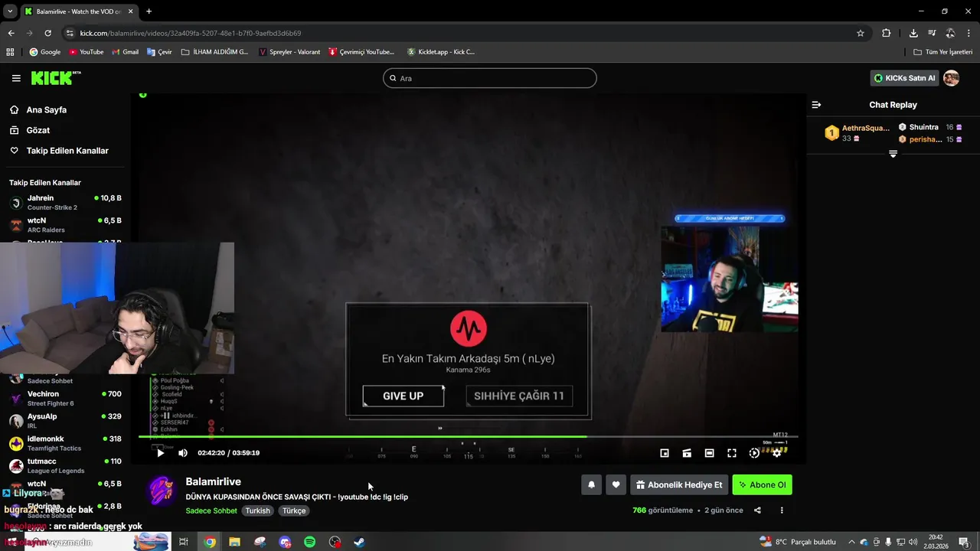Show hidden system tray icons
Screen dimensions: 980x551
tap(851, 542)
